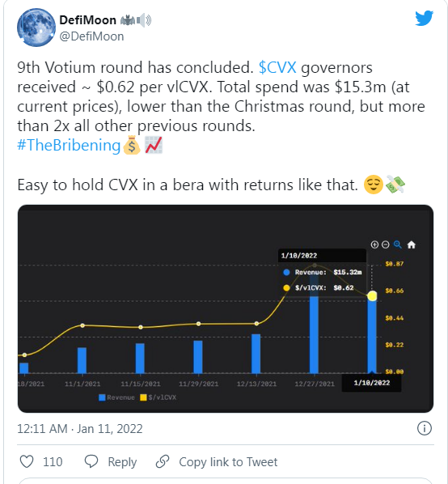Reset chart with home icon
This screenshot has height=484, width=448.
pyautogui.click(x=412, y=244)
